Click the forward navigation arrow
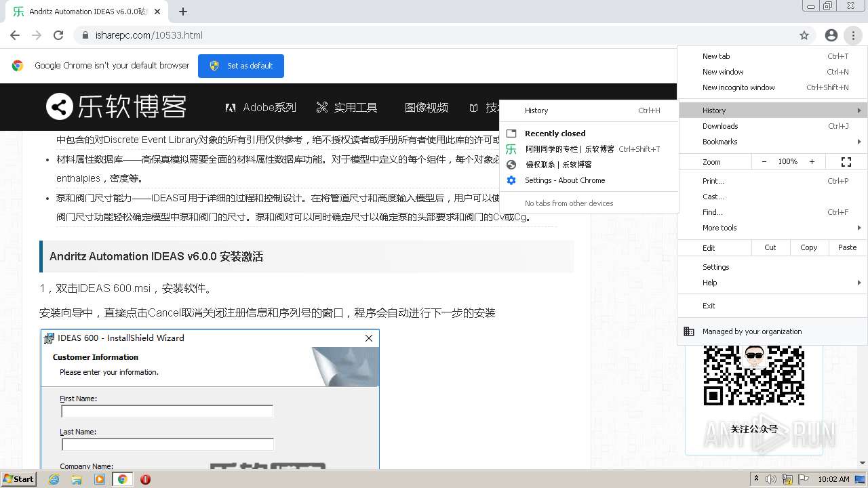 click(x=37, y=35)
